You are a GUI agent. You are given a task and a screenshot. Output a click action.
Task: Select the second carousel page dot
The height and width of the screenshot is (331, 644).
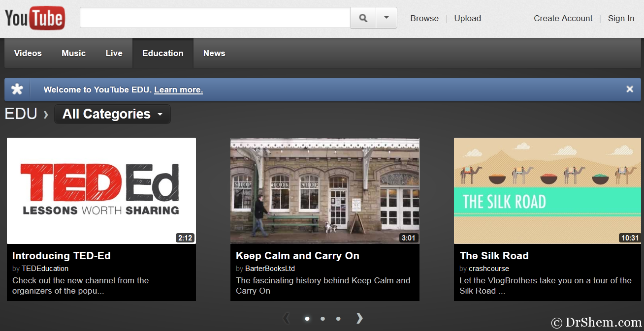322,319
